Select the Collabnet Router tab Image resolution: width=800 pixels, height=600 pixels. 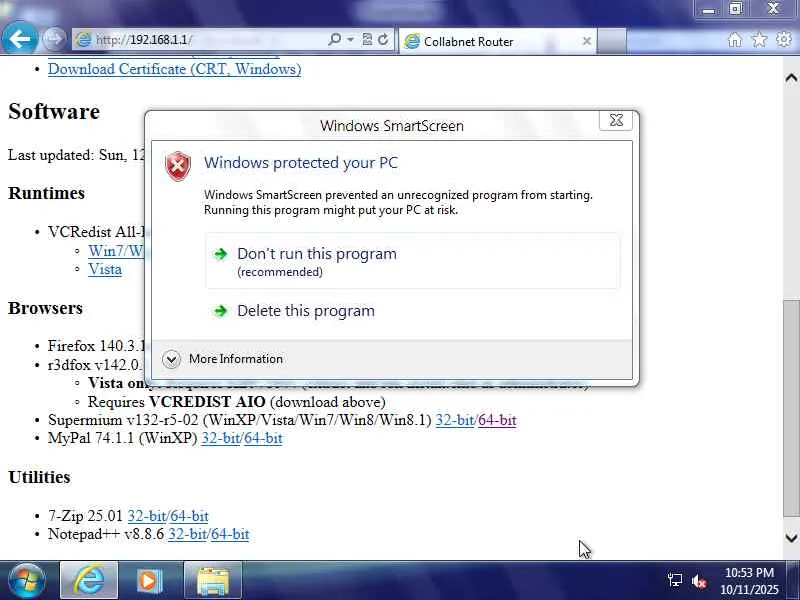point(497,41)
